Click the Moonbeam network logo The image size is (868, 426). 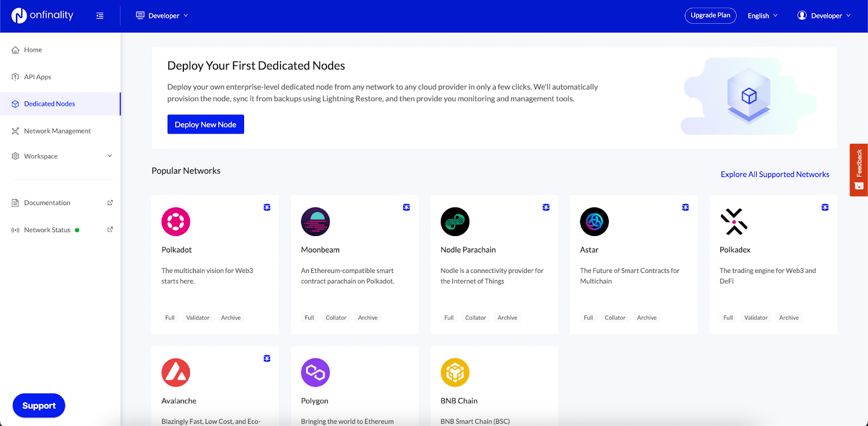click(x=315, y=222)
